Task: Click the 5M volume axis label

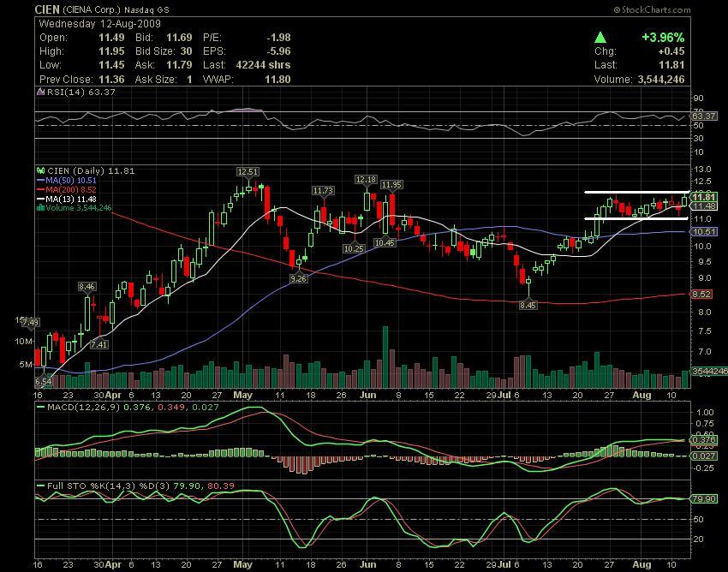Action: coord(26,365)
